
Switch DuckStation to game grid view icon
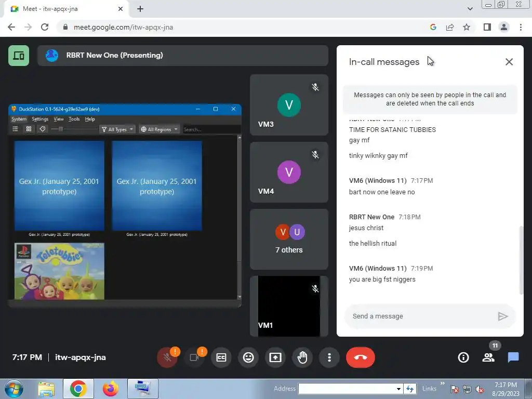click(x=29, y=129)
